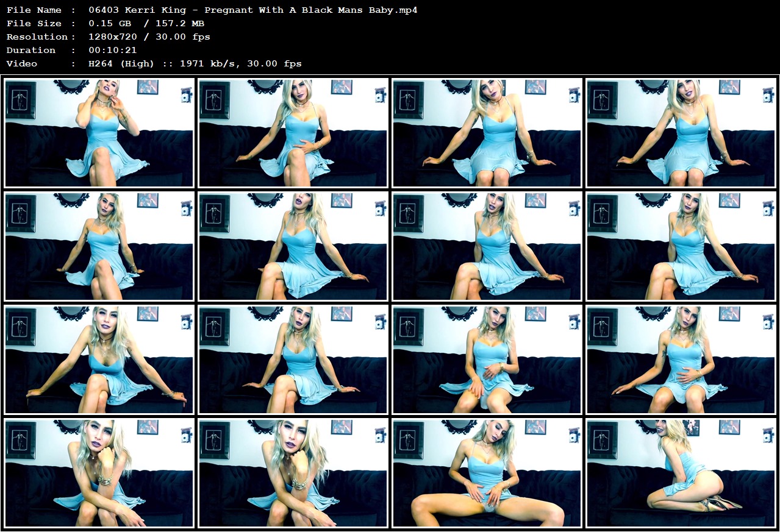Open the third thumbnail in the third row
This screenshot has width=780, height=532.
(x=487, y=360)
